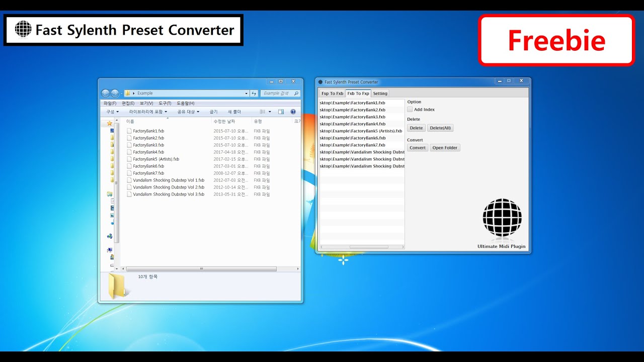The width and height of the screenshot is (644, 362).
Task: Click the Convert button
Action: [x=418, y=148]
